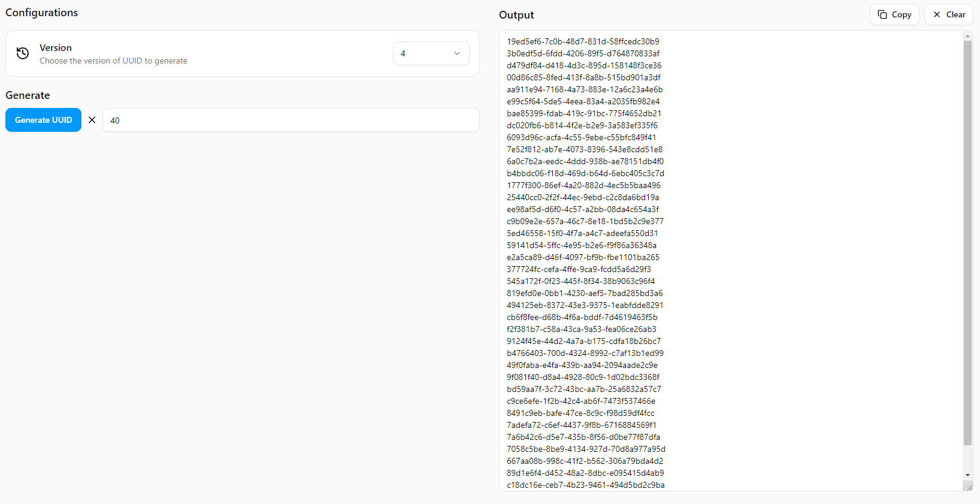Place cursor on first UUID starting 19ed5ef6
Screen dimensions: 980x504
coord(582,41)
